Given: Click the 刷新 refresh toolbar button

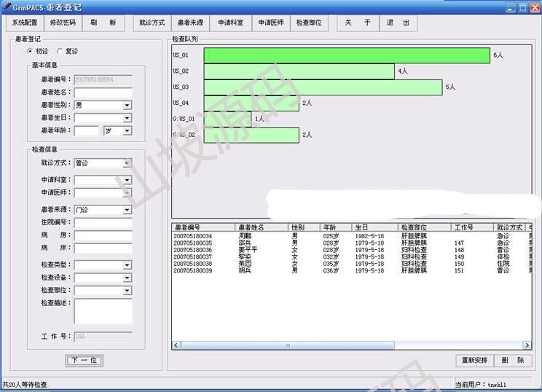Looking at the screenshot, I should (103, 23).
